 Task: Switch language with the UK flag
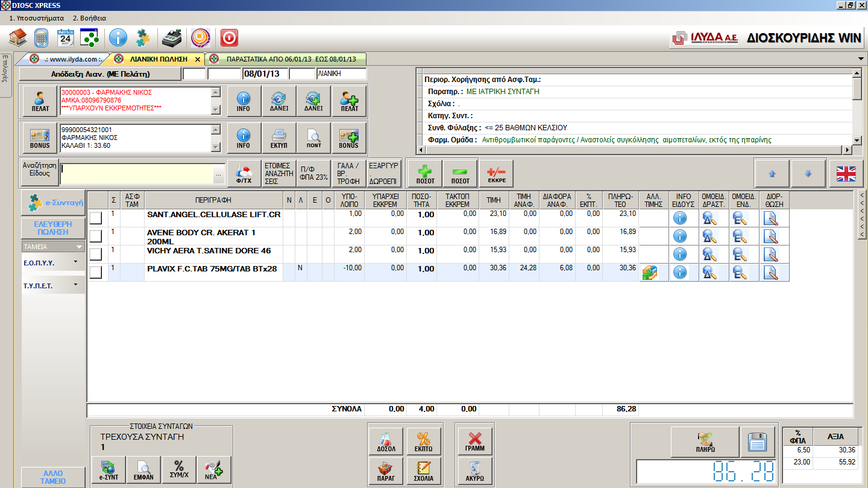pyautogui.click(x=846, y=174)
